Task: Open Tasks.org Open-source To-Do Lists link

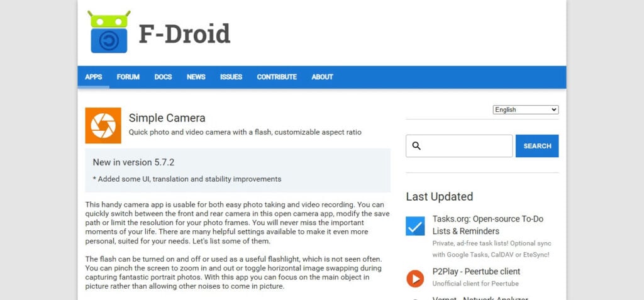Action: click(488, 225)
